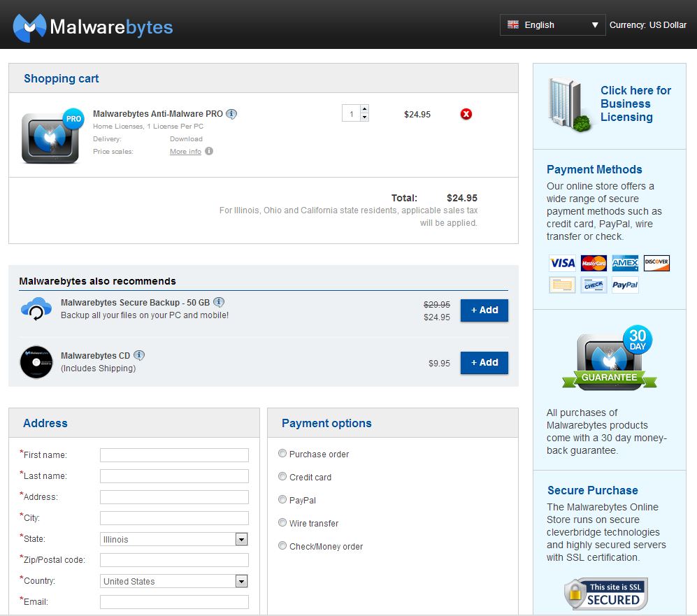Click the Malwarebytes logo in header
Viewport: 697px width, 616px height.
tap(93, 27)
